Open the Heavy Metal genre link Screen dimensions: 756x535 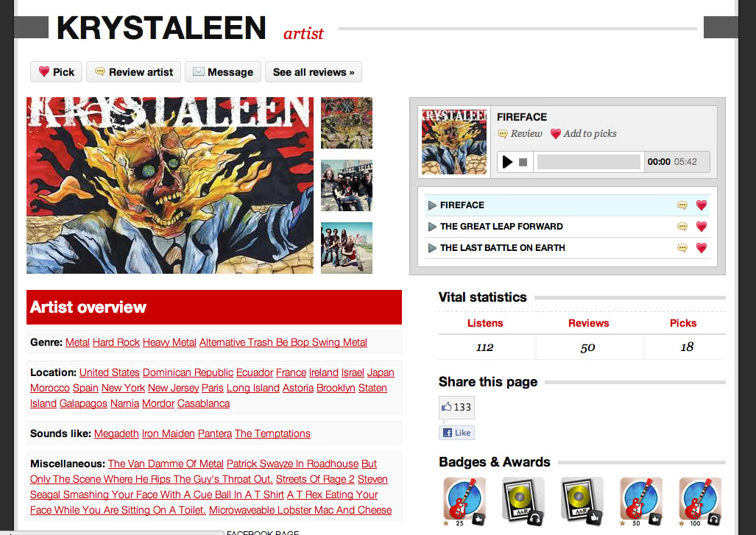[x=169, y=342]
